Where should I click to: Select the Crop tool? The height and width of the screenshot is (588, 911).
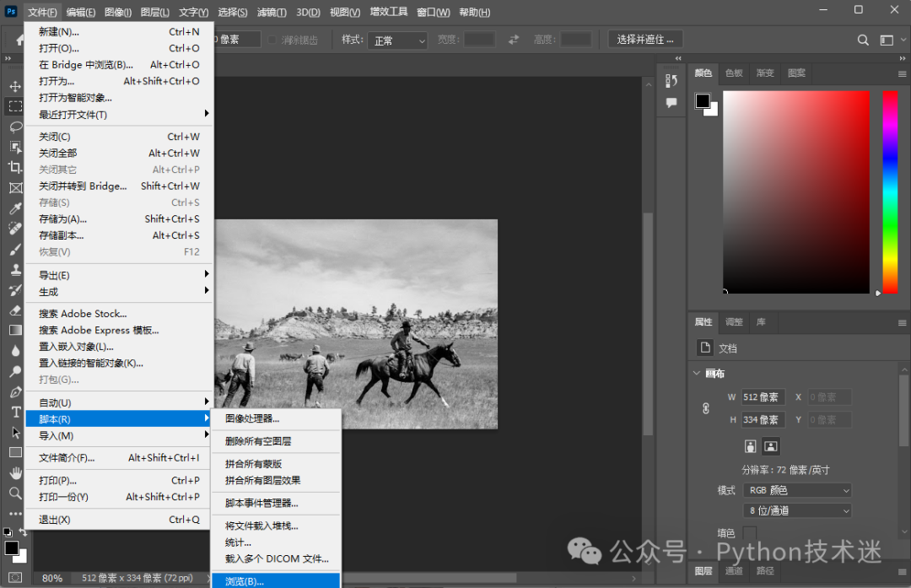[x=15, y=167]
